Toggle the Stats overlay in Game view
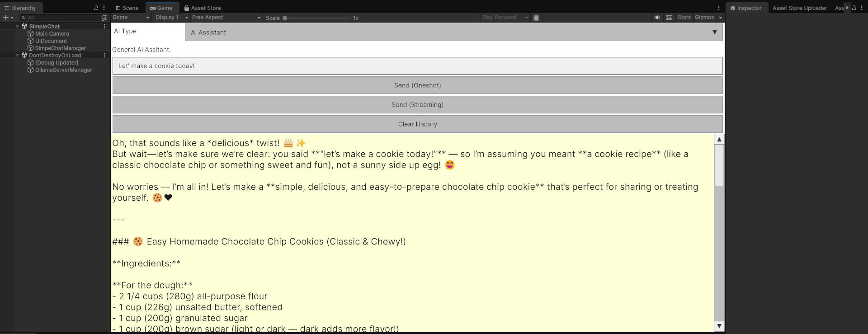 (684, 18)
